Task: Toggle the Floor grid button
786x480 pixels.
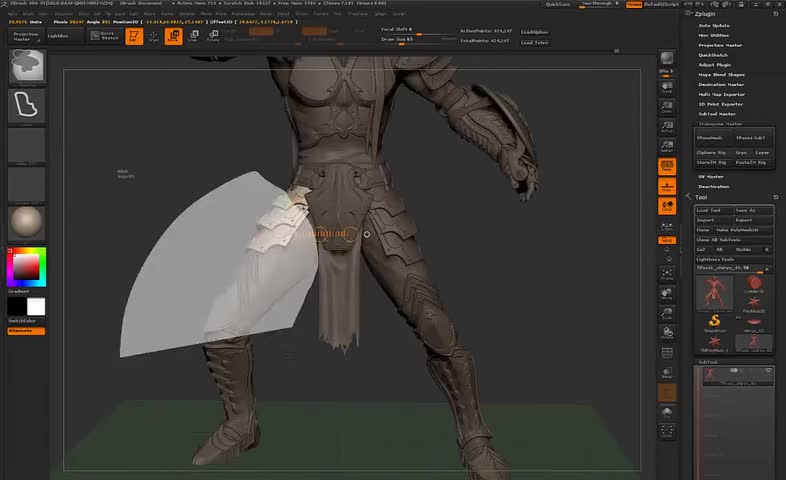Action: click(667, 186)
